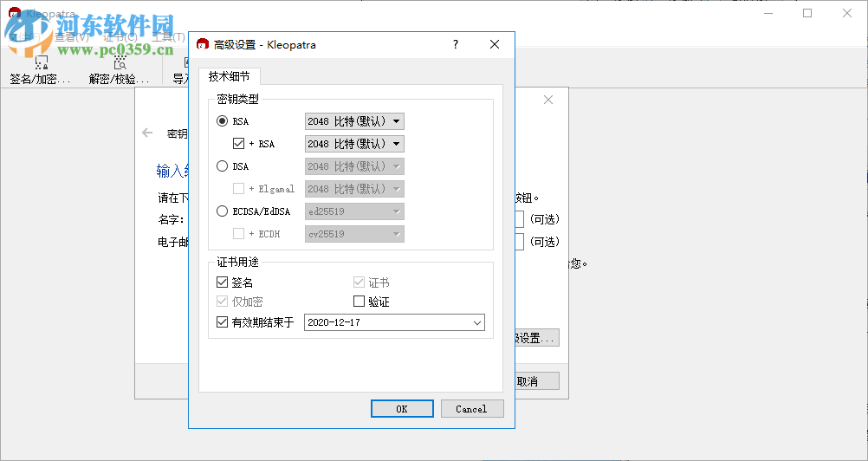Open the 工具(T) menu in Kleopatra
The image size is (868, 461).
pos(168,37)
